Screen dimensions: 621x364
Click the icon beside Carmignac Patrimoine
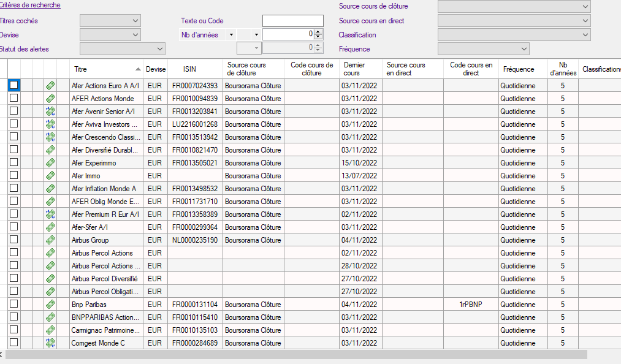[50, 330]
